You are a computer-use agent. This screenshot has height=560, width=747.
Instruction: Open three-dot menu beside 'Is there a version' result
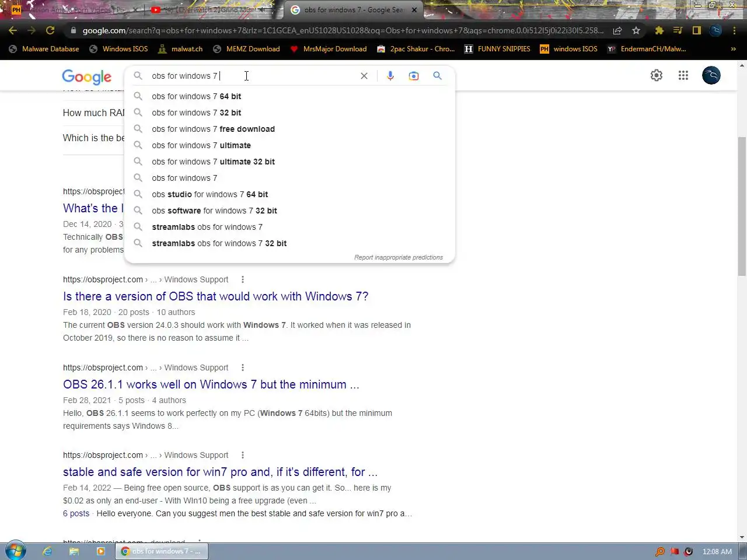click(243, 279)
